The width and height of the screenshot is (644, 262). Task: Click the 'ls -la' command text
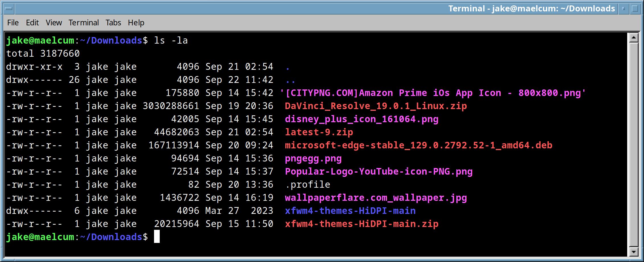pos(171,40)
